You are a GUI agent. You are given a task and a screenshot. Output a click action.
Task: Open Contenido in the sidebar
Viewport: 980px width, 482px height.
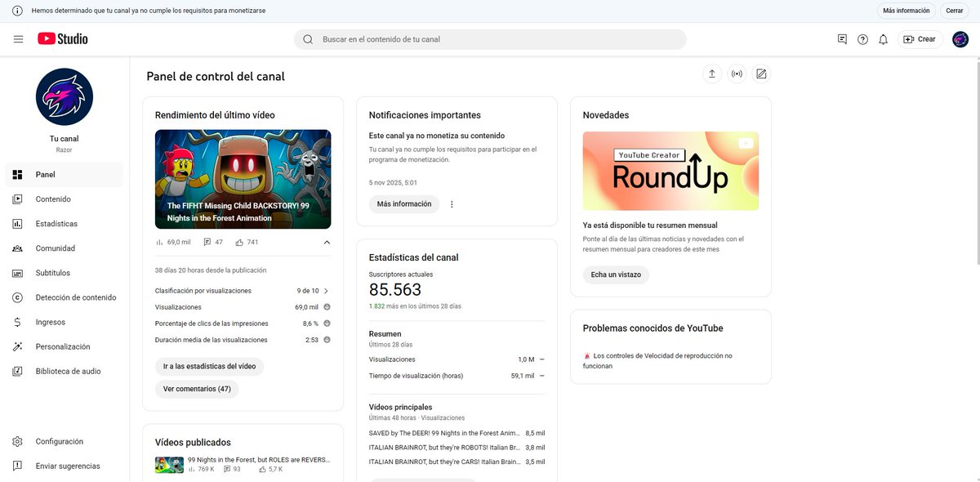[65, 199]
